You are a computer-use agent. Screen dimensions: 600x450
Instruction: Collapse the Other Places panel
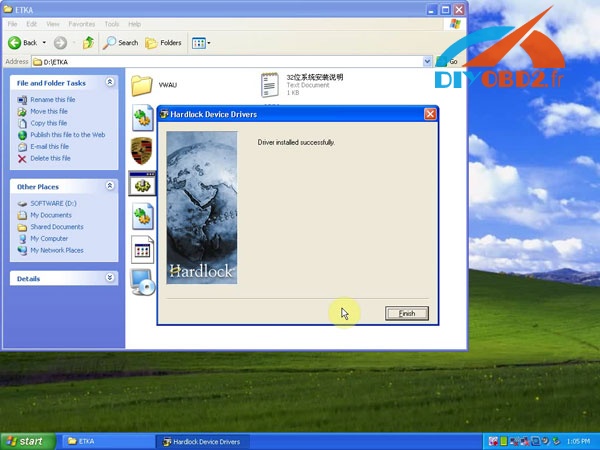[110, 186]
